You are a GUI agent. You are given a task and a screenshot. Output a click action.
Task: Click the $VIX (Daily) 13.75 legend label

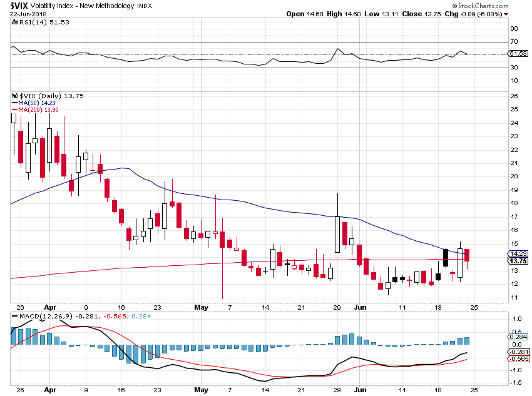(51, 96)
